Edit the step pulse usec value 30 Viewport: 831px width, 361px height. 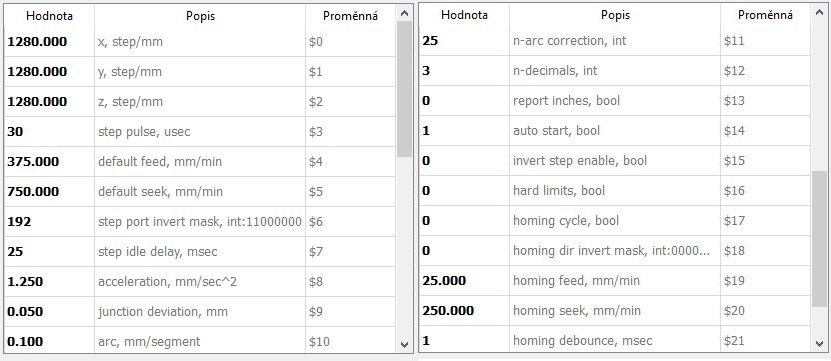[x=49, y=131]
